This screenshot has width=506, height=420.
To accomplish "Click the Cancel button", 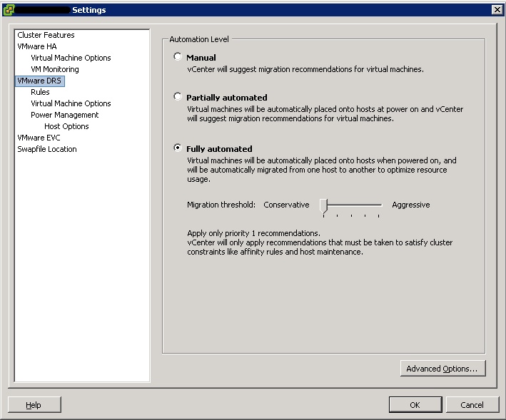I will tap(472, 404).
